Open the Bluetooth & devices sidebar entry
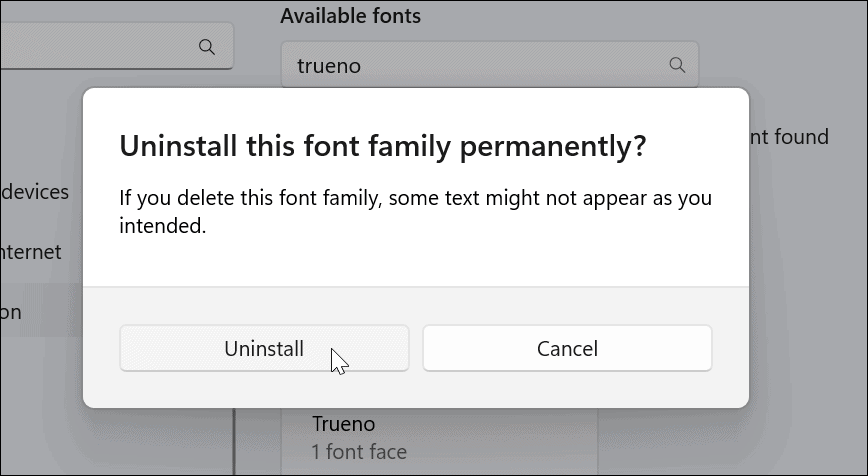 pyautogui.click(x=36, y=190)
